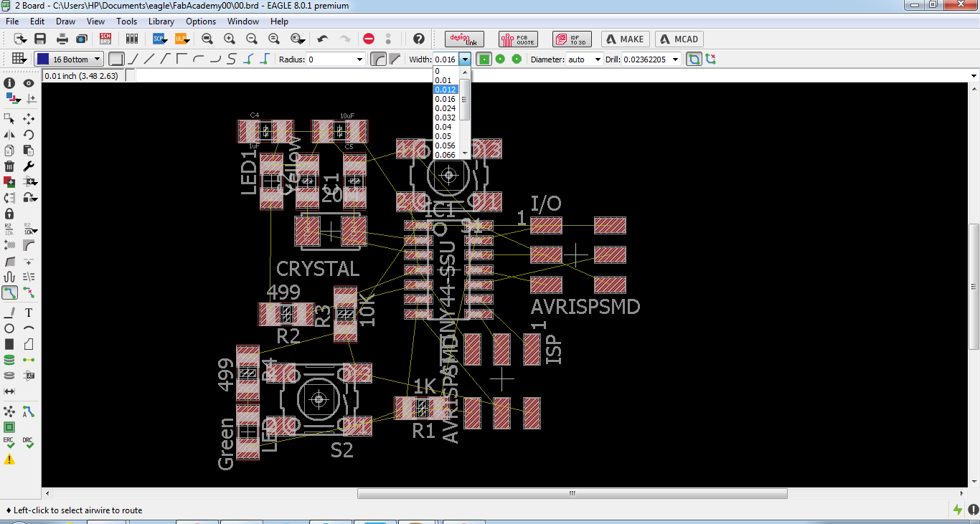
Task: Open the errors warning triangle
Action: [x=9, y=459]
